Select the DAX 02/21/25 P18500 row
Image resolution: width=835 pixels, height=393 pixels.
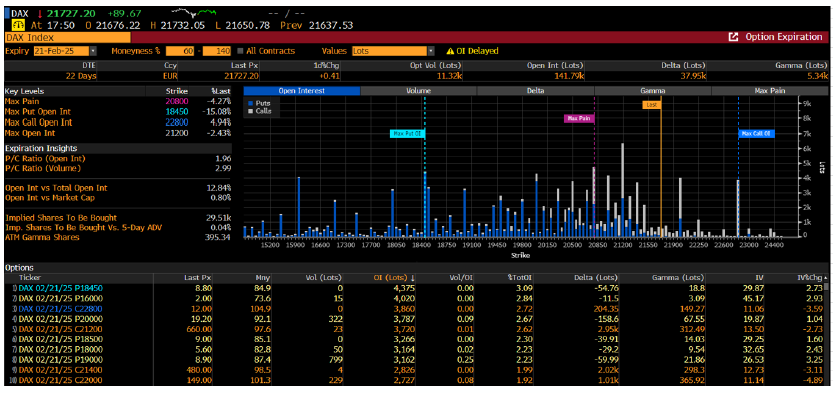[x=414, y=338]
